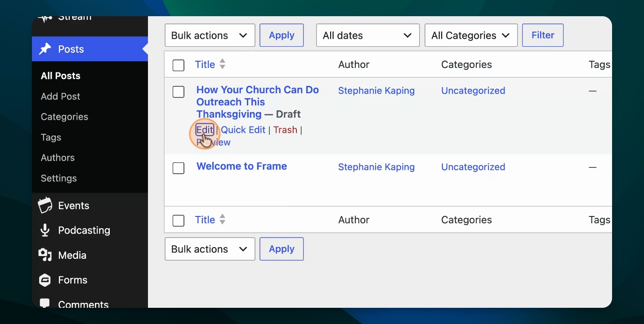
Task: Click Stephanie Kaping author on Welcome row
Action: click(x=376, y=167)
